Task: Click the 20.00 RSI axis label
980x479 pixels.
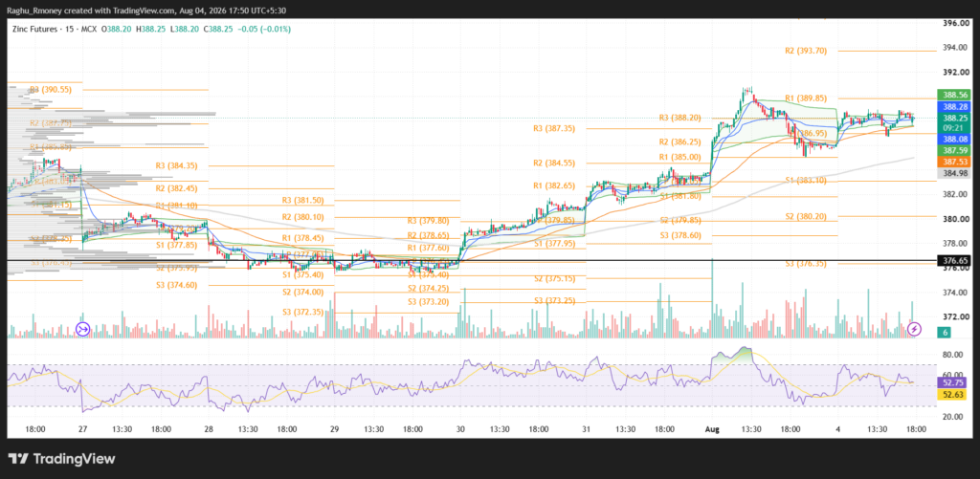Action: [x=952, y=416]
